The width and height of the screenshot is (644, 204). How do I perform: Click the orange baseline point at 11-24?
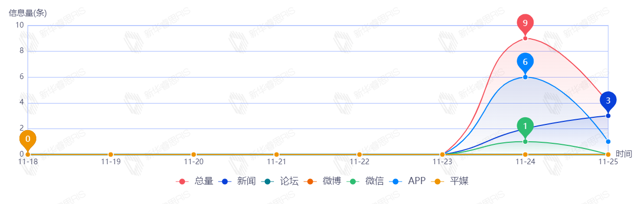[x=525, y=155]
